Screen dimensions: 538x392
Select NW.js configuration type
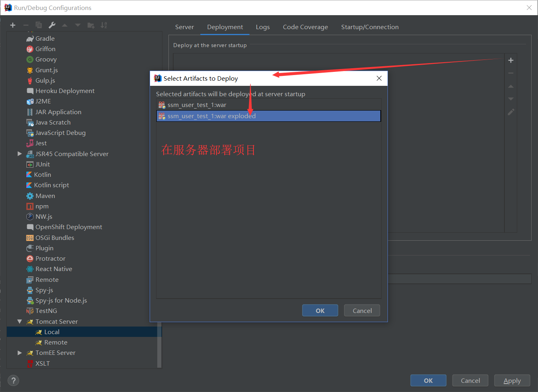pyautogui.click(x=39, y=216)
